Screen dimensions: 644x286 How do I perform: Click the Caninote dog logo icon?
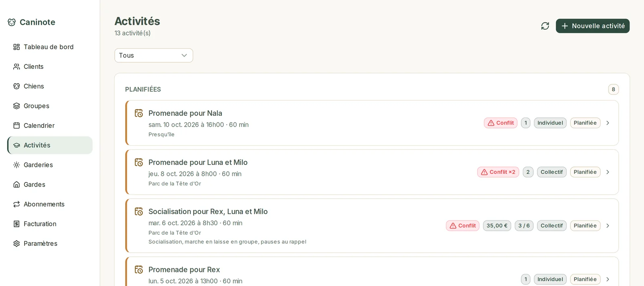12,22
